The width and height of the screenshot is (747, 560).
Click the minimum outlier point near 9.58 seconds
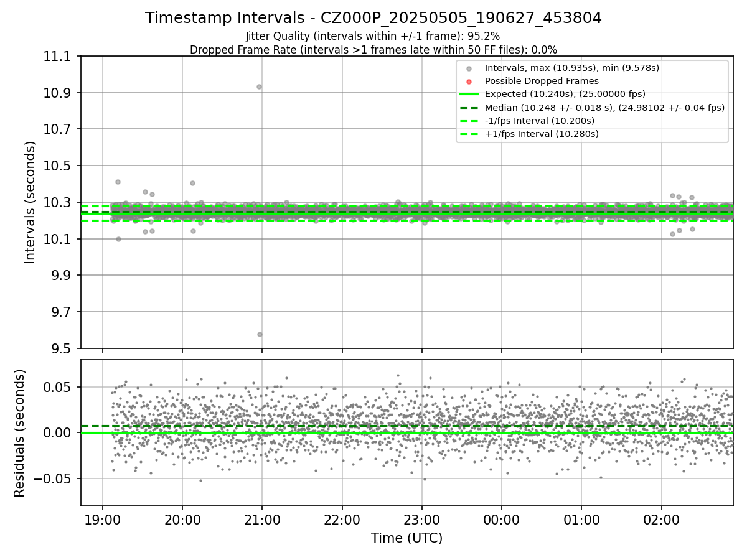(260, 334)
